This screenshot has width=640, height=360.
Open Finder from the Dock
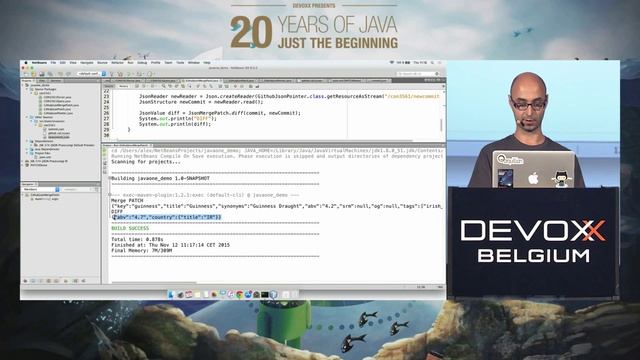[171, 294]
